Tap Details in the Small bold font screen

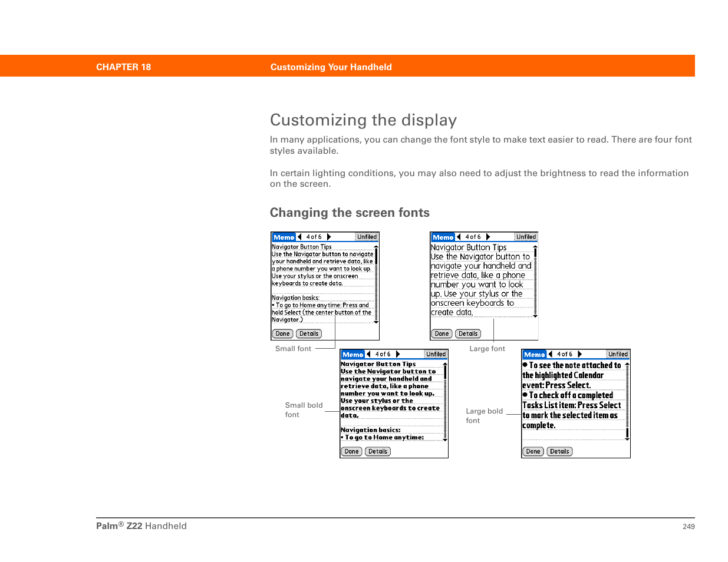[x=378, y=452]
